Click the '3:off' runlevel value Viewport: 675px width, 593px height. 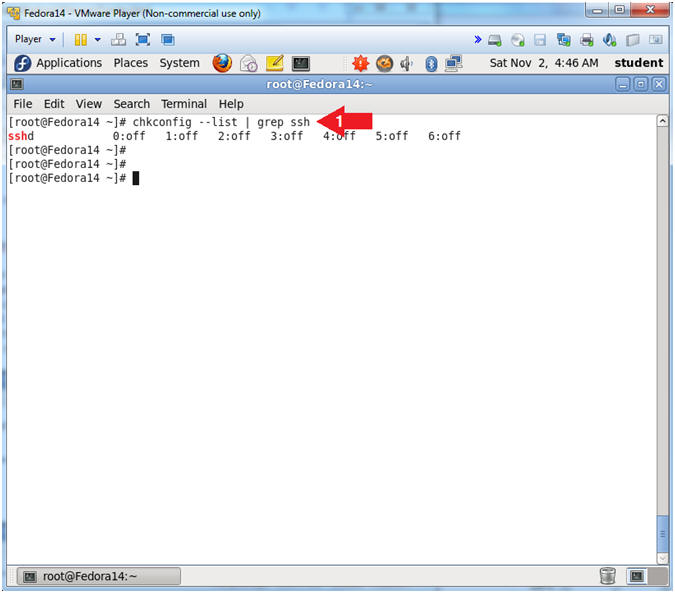pyautogui.click(x=287, y=136)
